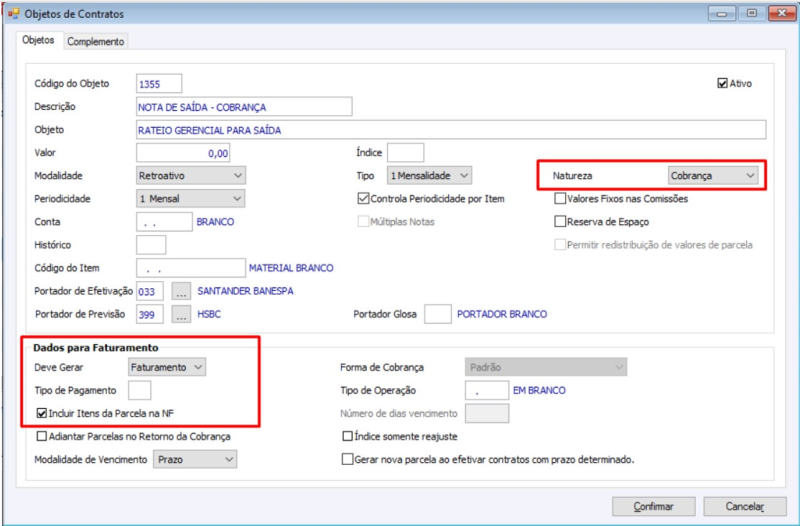Click the Cancelar button
The width and height of the screenshot is (800, 526).
pos(745,507)
